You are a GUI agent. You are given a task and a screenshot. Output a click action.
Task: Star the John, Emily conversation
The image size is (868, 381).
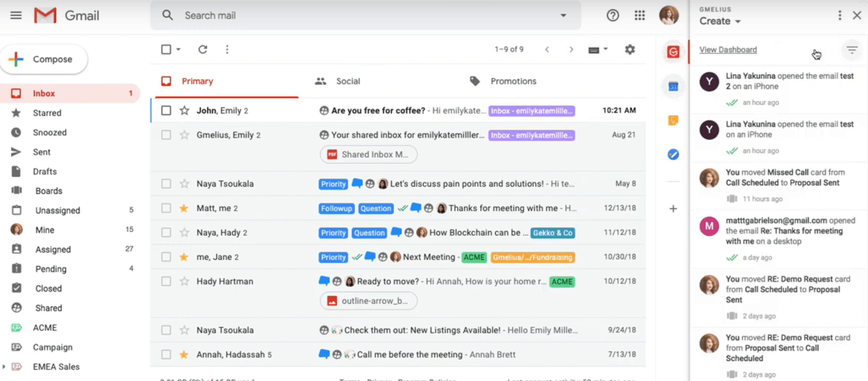click(184, 110)
